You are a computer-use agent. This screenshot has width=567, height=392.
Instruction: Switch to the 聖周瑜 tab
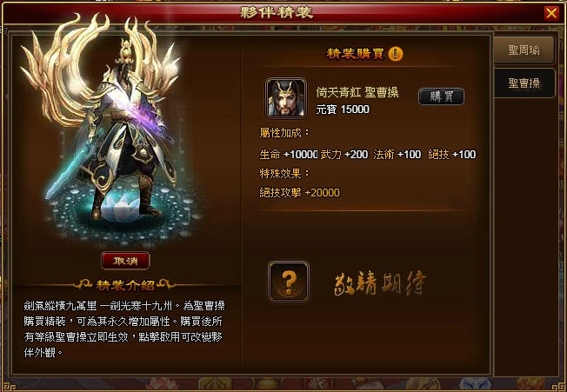(x=524, y=50)
